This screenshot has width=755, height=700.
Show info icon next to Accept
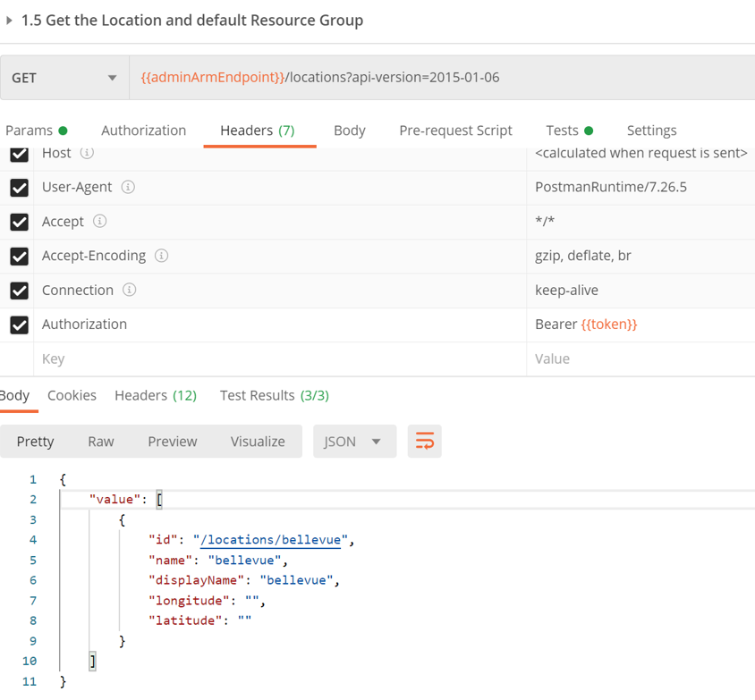pyautogui.click(x=99, y=222)
